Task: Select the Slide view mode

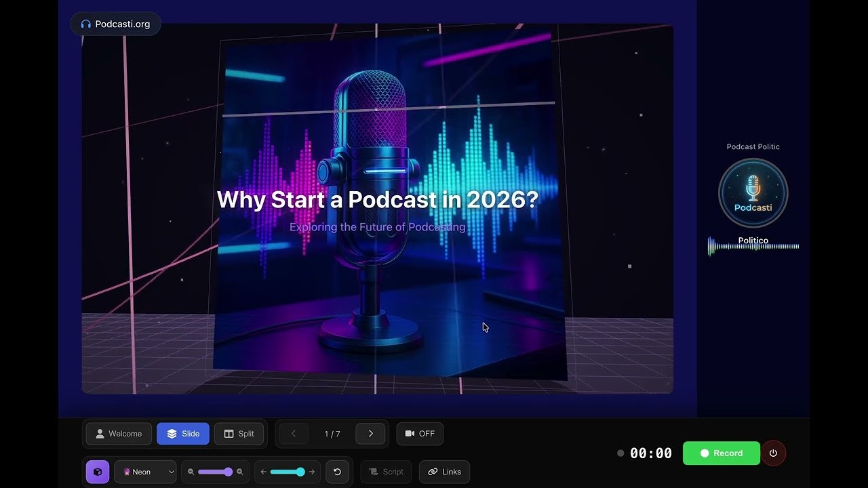Action: 182,434
